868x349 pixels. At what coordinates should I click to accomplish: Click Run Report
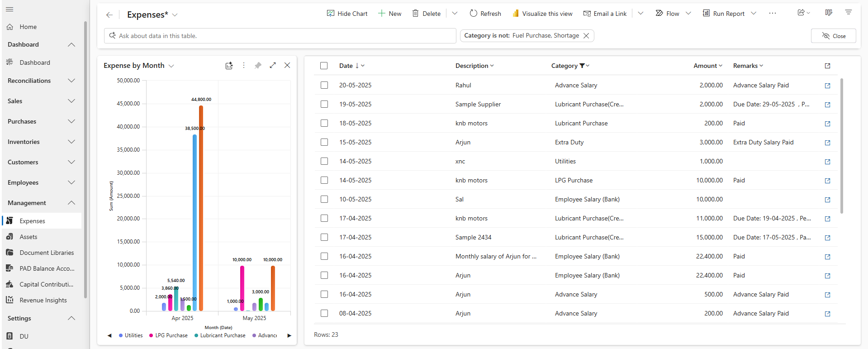click(724, 14)
